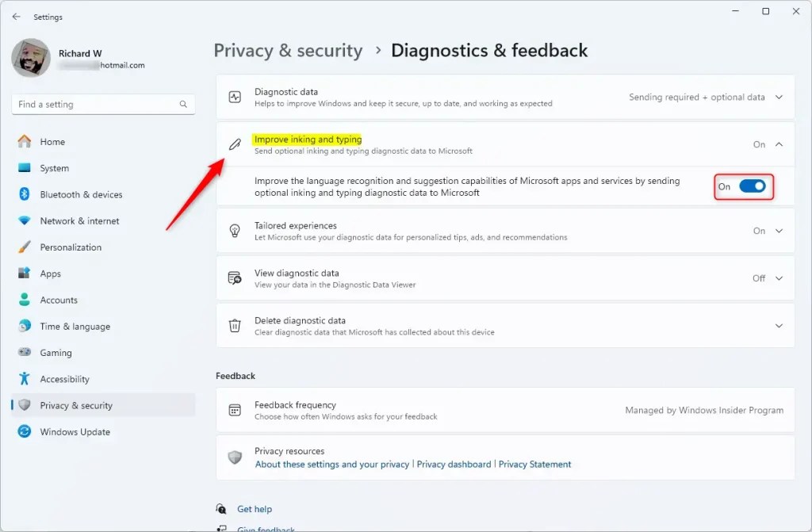This screenshot has width=812, height=532.
Task: Click the Bluetooth & devices icon
Action: tap(25, 194)
